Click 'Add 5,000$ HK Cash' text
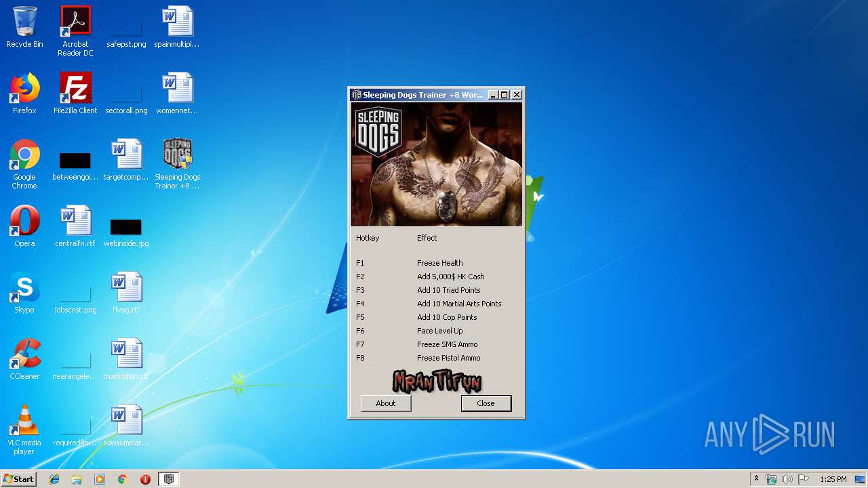Screen dimensions: 868x488 (451, 277)
